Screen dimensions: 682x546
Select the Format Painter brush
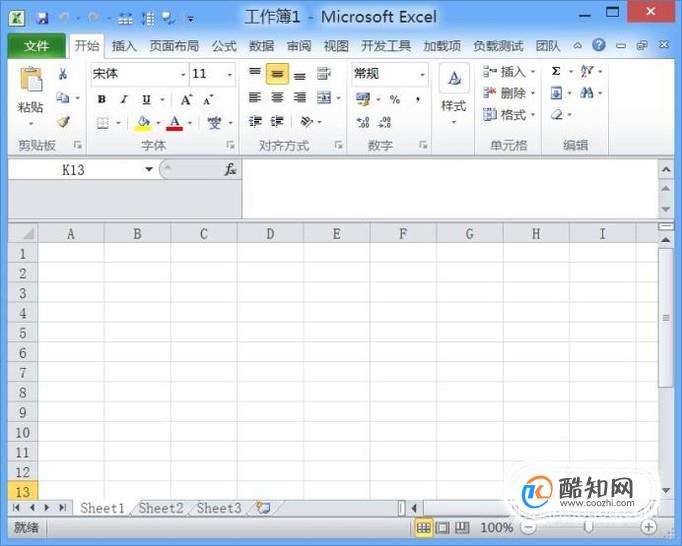pyautogui.click(x=64, y=121)
